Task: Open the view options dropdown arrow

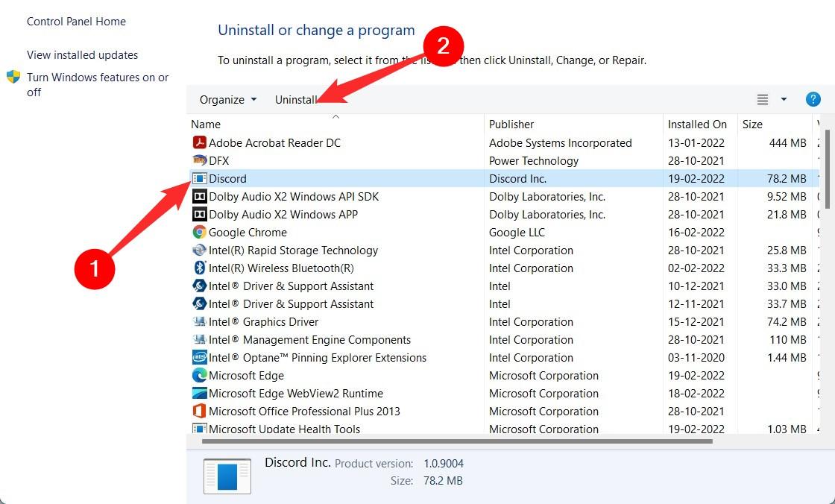Action: (x=784, y=99)
